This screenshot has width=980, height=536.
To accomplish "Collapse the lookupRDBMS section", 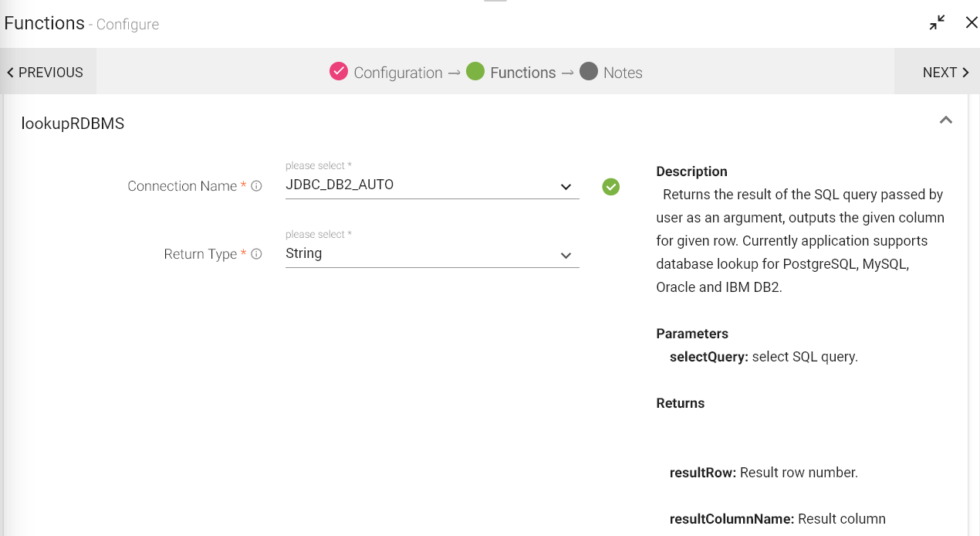I will (x=946, y=120).
